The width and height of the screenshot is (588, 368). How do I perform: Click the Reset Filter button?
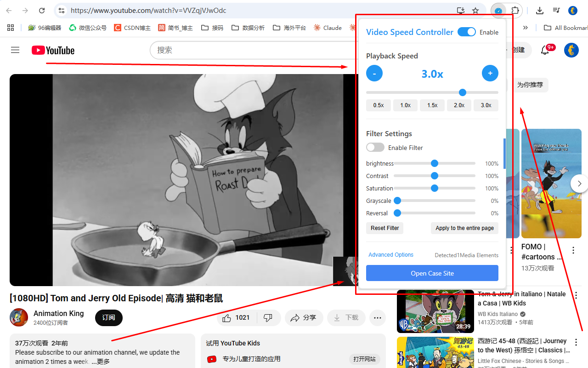[x=385, y=228]
